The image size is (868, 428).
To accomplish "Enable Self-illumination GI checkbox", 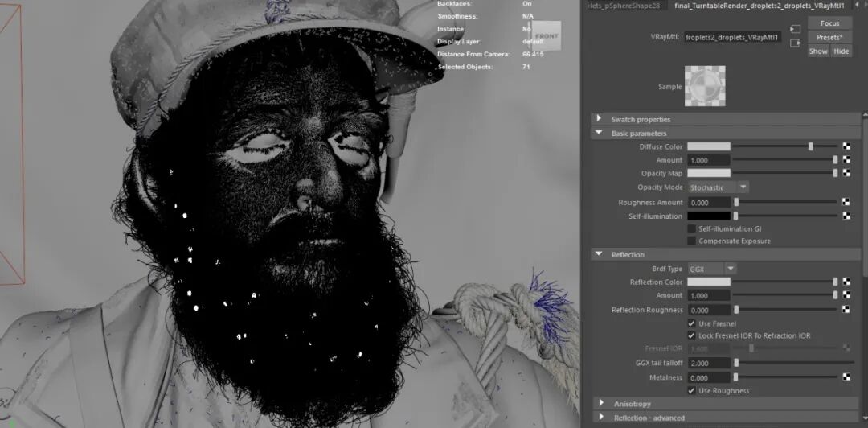I will (691, 228).
